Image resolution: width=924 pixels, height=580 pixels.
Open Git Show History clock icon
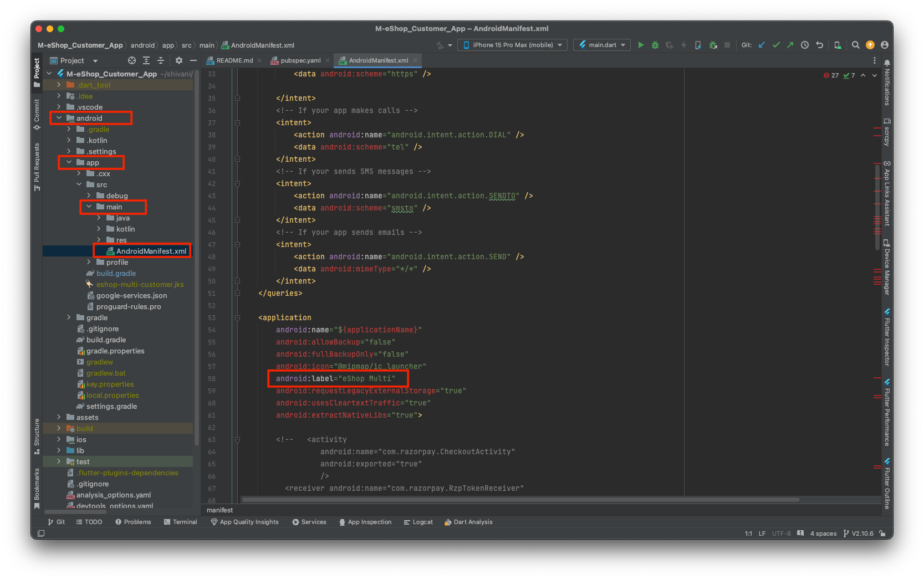coord(805,45)
